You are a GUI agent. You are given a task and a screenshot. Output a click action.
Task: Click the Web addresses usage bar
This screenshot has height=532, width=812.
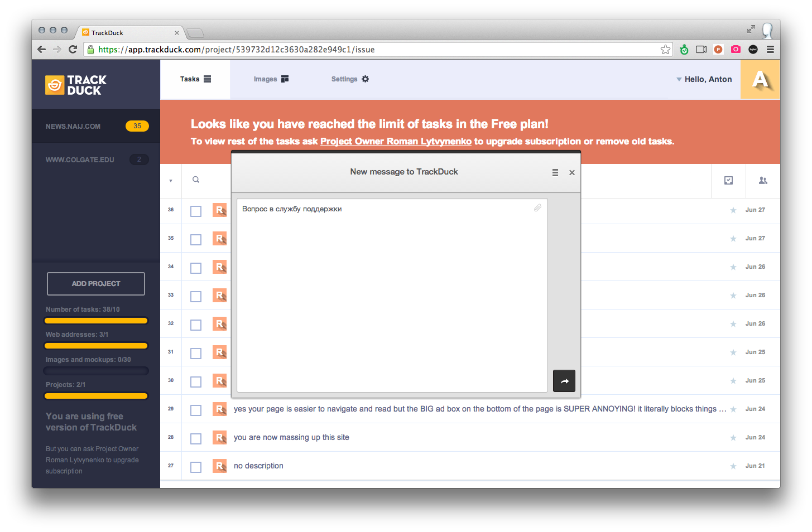[x=96, y=346]
